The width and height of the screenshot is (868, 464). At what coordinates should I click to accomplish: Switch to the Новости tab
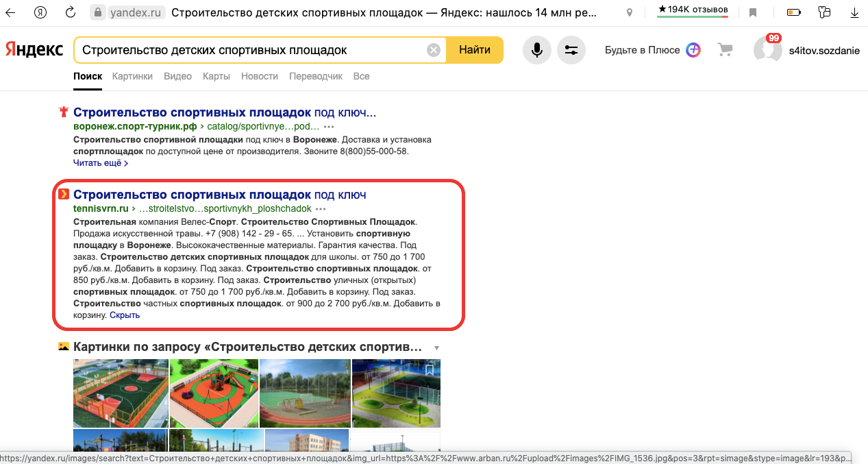point(260,76)
